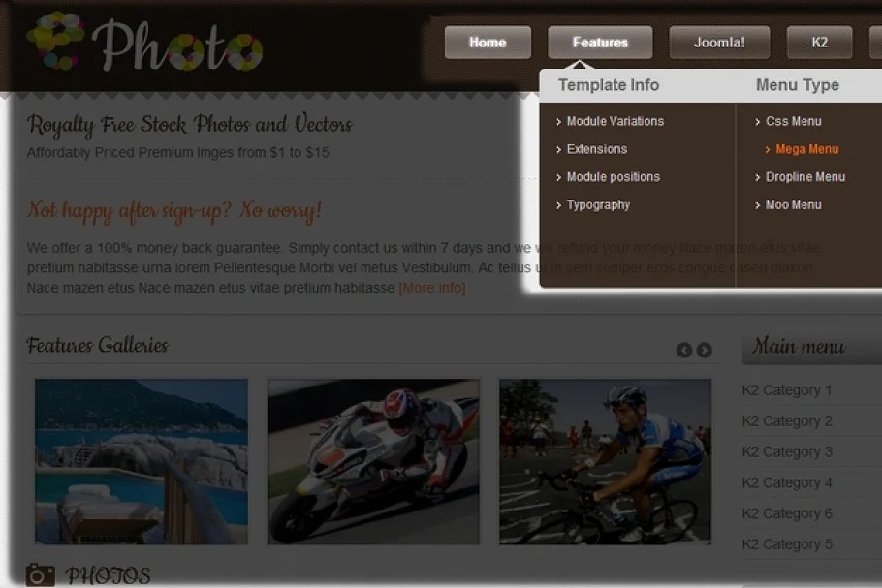Pick Dropline Menu from Menu Type
882x588 pixels.
tap(804, 177)
